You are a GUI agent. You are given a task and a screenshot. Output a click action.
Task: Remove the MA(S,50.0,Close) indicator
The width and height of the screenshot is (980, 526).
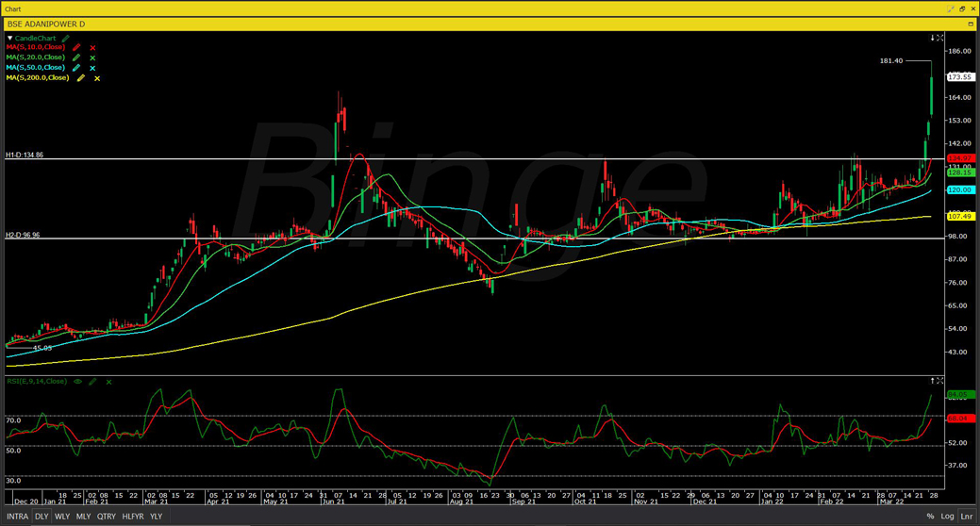click(92, 68)
